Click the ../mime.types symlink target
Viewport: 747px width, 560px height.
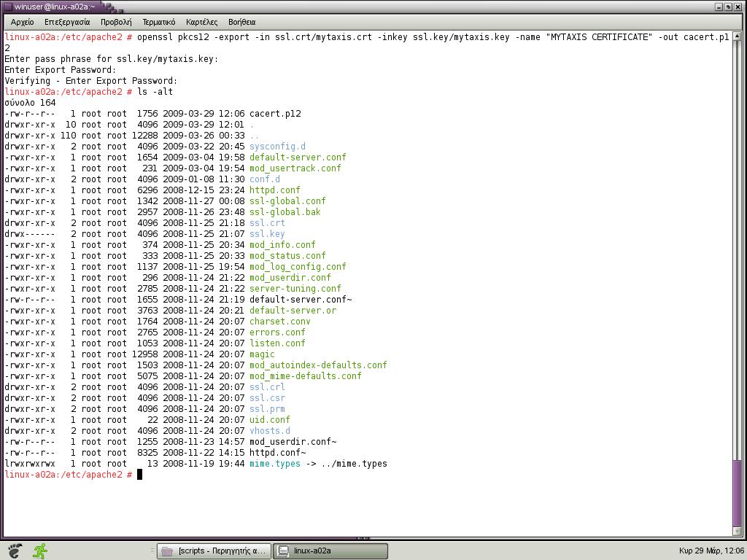click(354, 464)
